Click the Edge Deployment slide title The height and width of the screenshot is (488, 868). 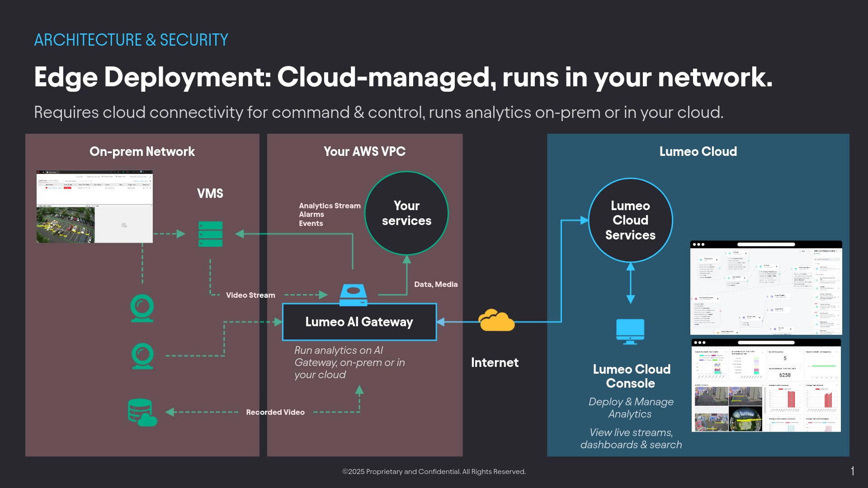tap(403, 77)
